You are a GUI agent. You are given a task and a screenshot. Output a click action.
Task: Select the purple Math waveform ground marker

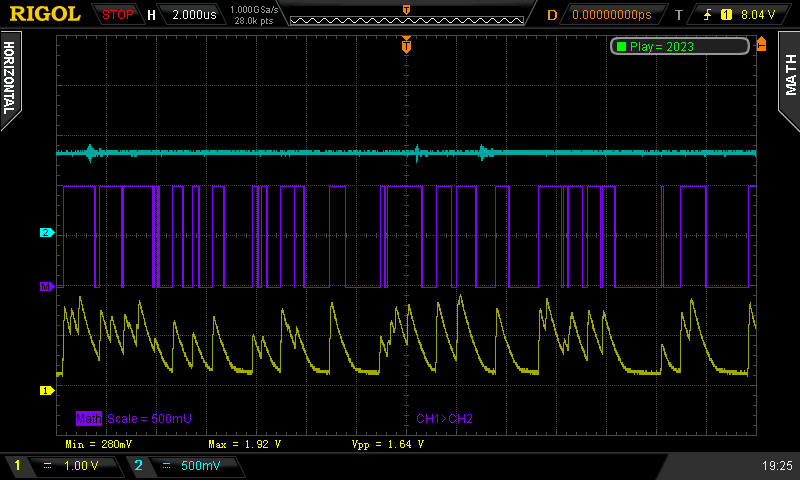coord(45,287)
